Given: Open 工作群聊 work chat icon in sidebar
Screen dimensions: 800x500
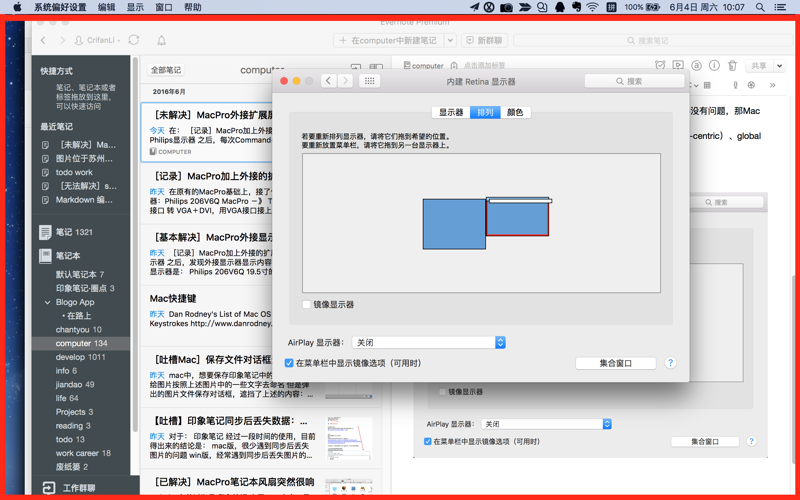Looking at the screenshot, I should click(x=48, y=488).
